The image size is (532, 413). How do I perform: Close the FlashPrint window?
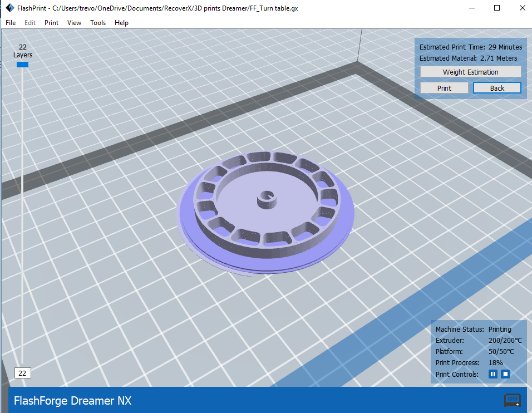click(x=522, y=8)
